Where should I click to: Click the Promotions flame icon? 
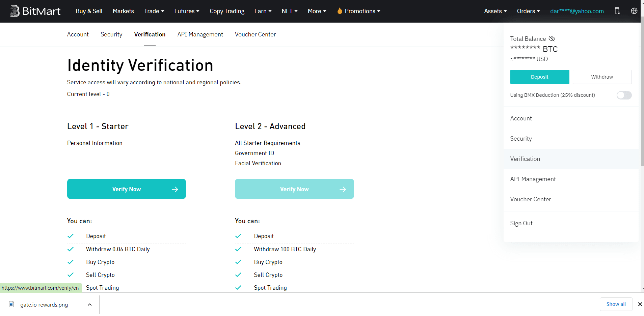pyautogui.click(x=340, y=11)
